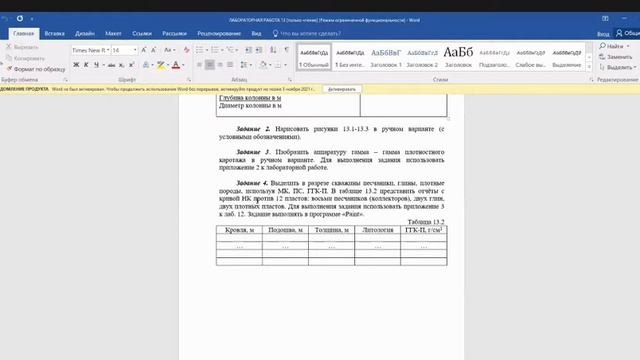Apply Заголовок 1 style

click(x=386, y=57)
